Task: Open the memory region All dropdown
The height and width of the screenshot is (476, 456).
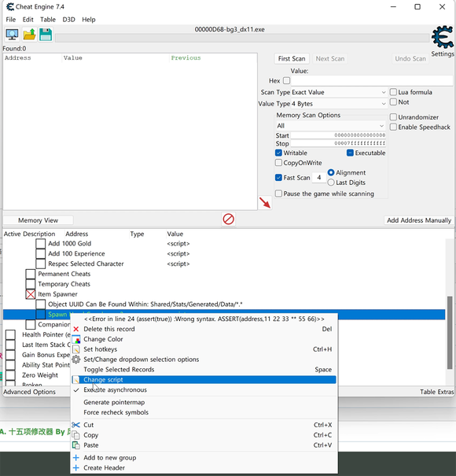Action: tap(330, 126)
